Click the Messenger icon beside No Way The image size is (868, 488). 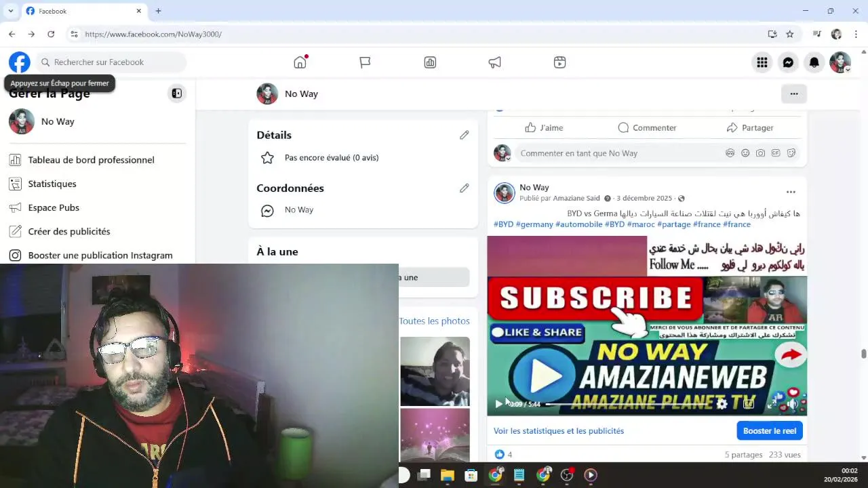pos(267,211)
